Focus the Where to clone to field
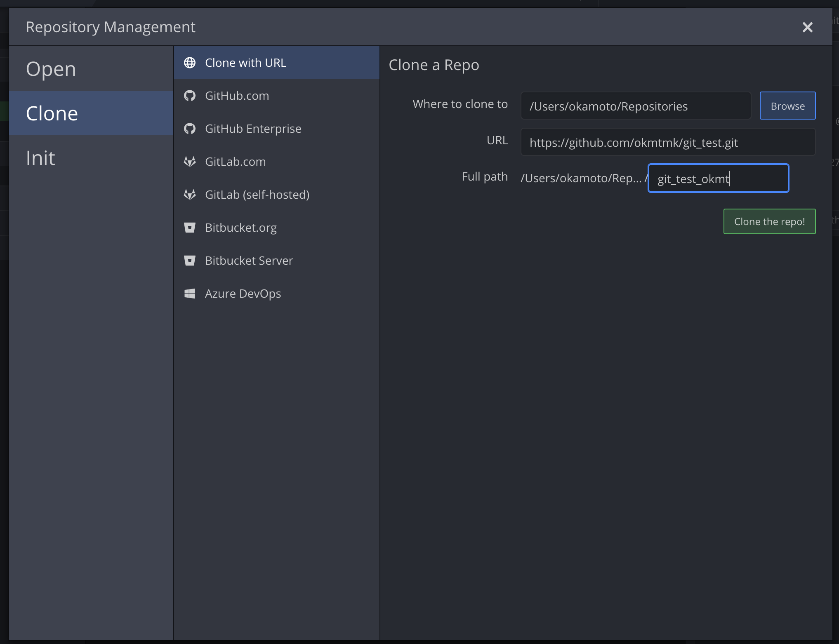 pos(636,106)
